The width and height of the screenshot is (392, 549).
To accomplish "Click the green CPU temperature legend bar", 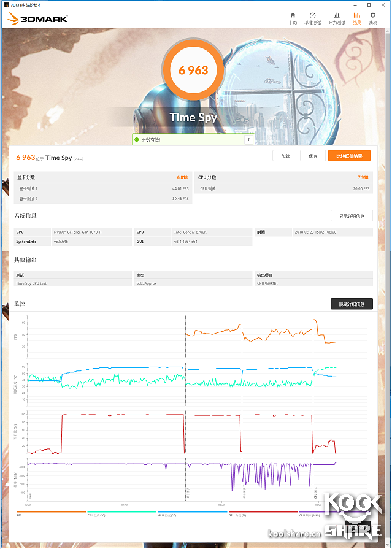I will 121,512.
